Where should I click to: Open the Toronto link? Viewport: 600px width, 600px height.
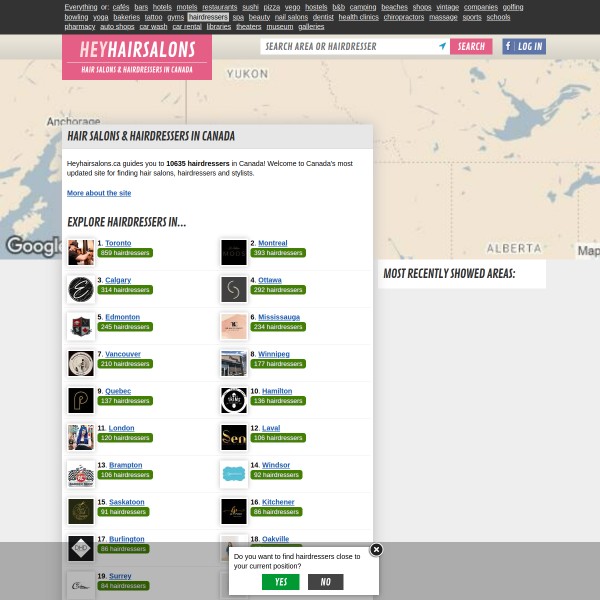(118, 243)
